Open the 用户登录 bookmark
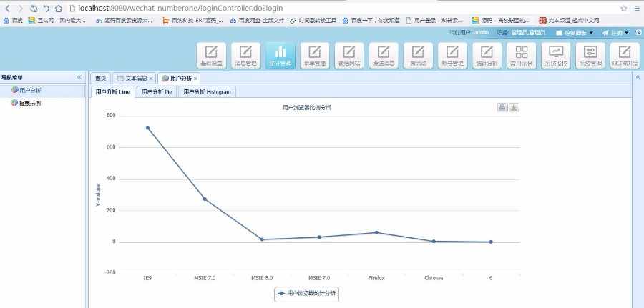 coord(434,21)
